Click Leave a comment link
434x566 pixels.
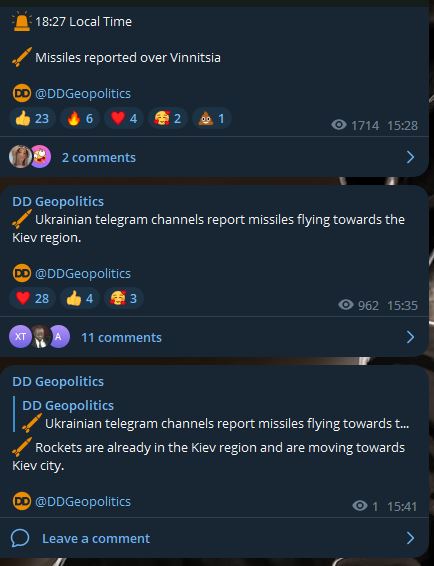(x=96, y=538)
